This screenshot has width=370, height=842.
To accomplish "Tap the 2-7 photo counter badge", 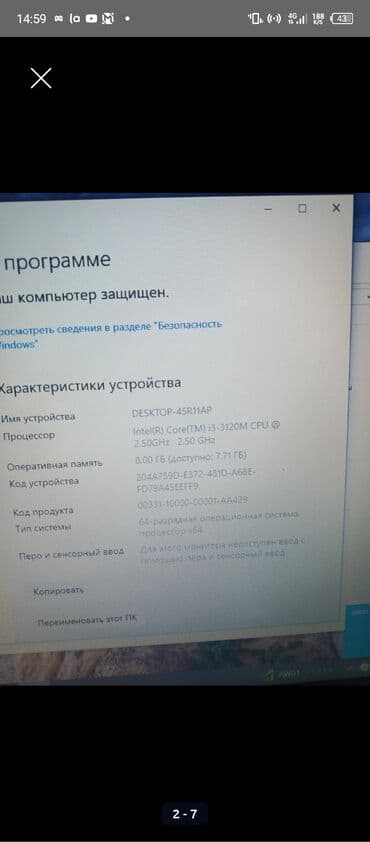I will (x=185, y=814).
